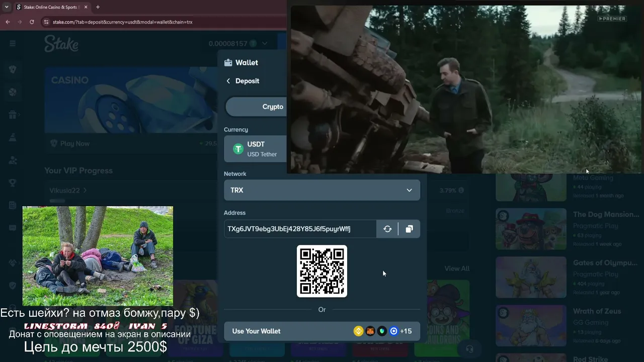The image size is (644, 362).
Task: Open Sports via the basketball sidebar icon
Action: (13, 92)
